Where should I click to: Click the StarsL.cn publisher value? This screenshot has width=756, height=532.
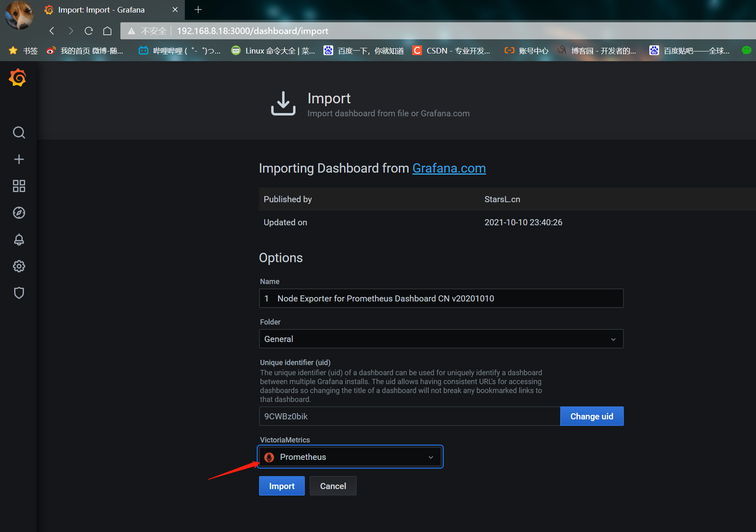coord(502,199)
